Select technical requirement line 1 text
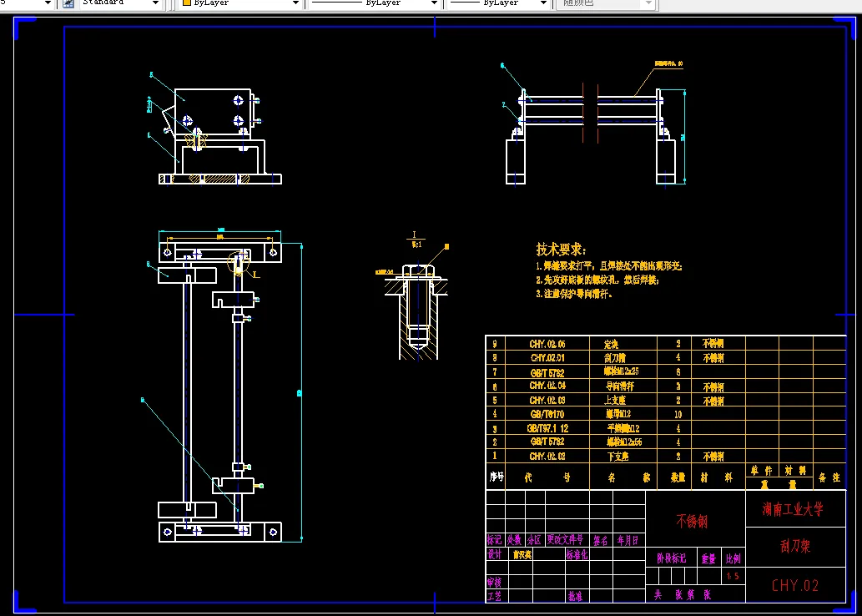The image size is (862, 616). pyautogui.click(x=608, y=266)
